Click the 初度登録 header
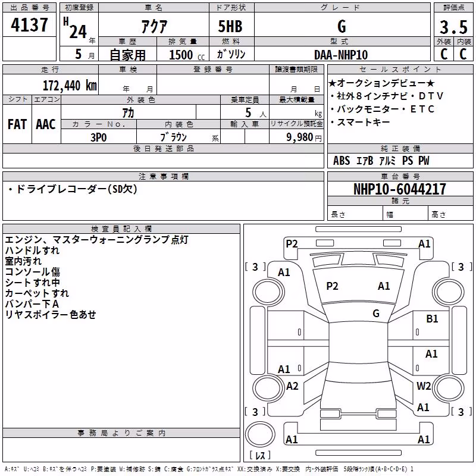476x476 pixels. click(x=79, y=8)
